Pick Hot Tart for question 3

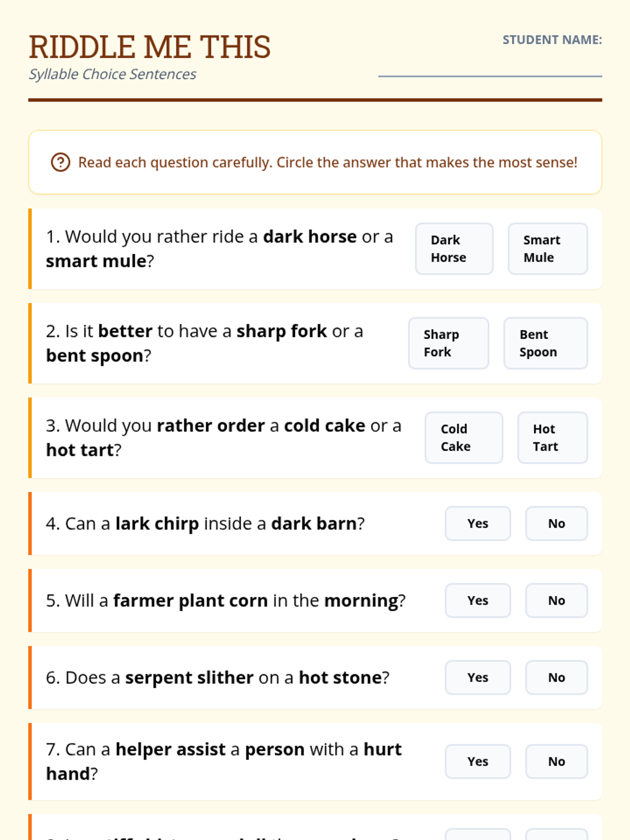click(552, 438)
